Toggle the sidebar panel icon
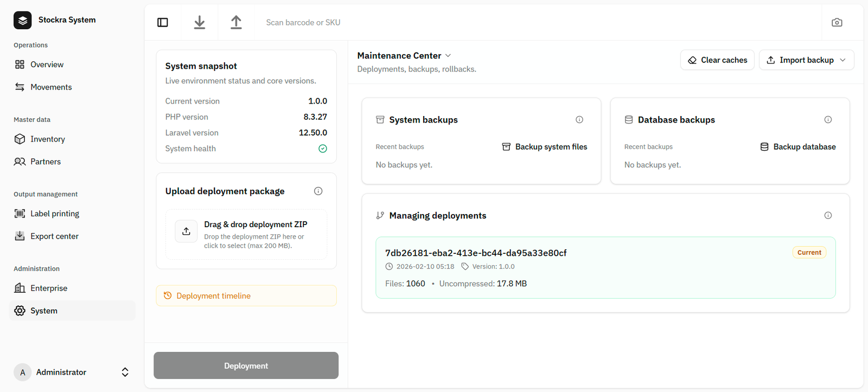The height and width of the screenshot is (392, 868). click(163, 22)
